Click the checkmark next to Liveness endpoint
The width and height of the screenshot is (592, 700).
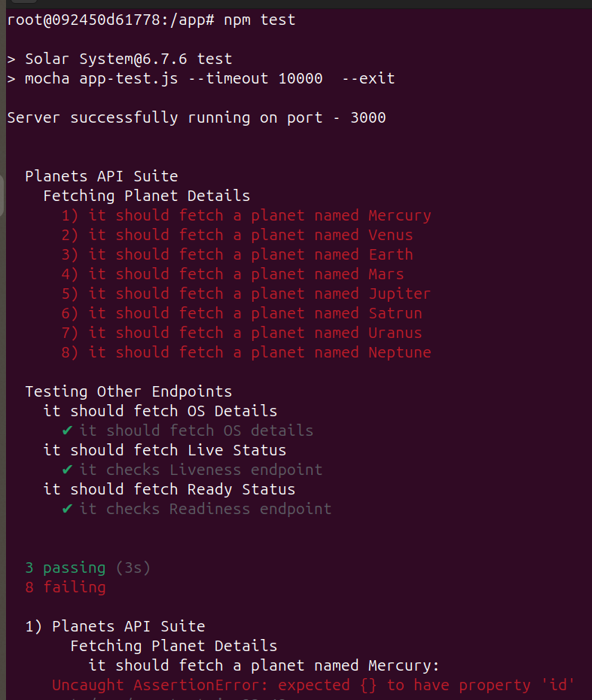pos(67,470)
